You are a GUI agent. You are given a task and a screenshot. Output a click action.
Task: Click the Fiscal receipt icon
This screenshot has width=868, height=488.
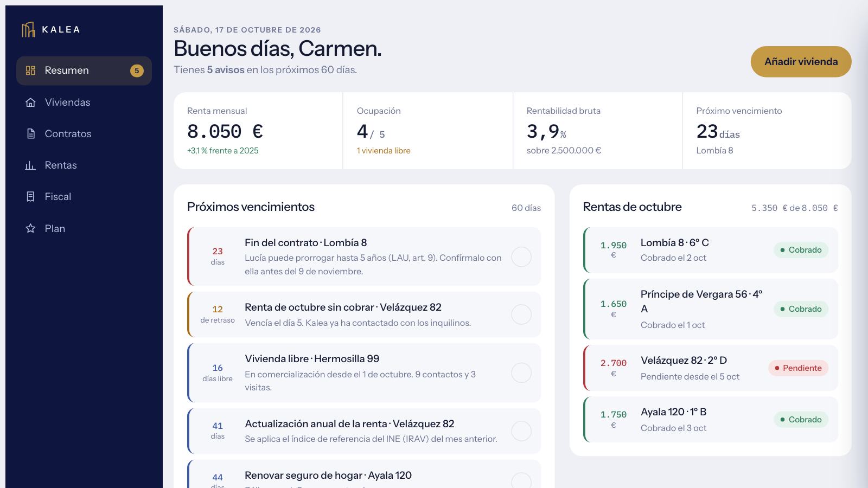pos(30,197)
